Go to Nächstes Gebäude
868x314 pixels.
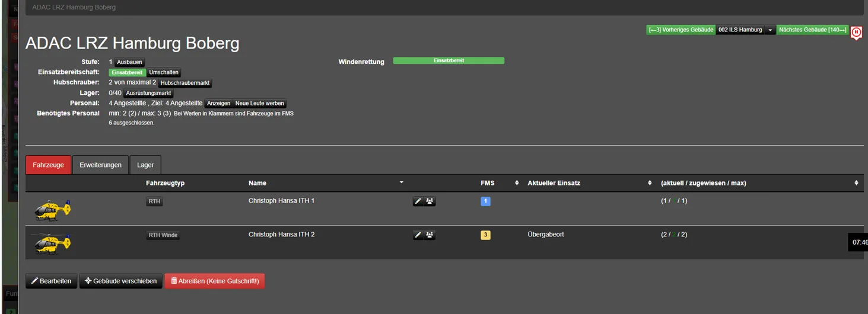812,30
